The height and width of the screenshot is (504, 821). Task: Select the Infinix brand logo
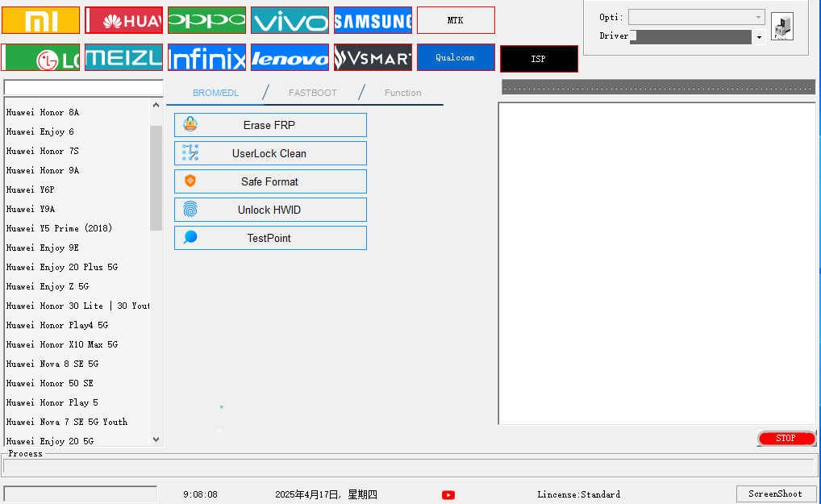[206, 57]
